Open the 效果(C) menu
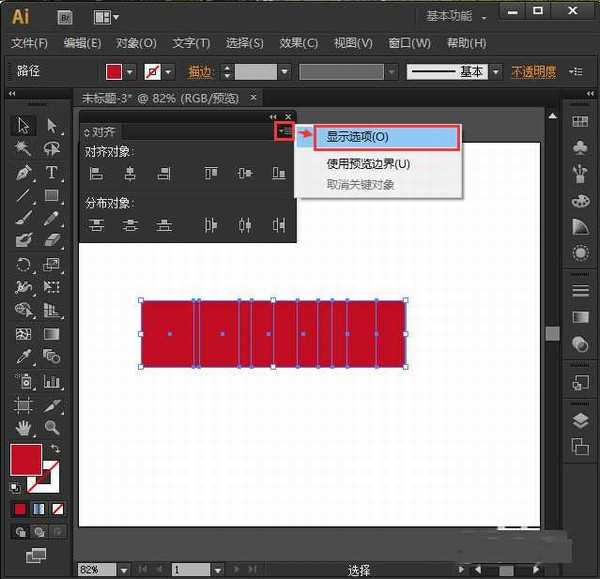600x579 pixels. [298, 43]
